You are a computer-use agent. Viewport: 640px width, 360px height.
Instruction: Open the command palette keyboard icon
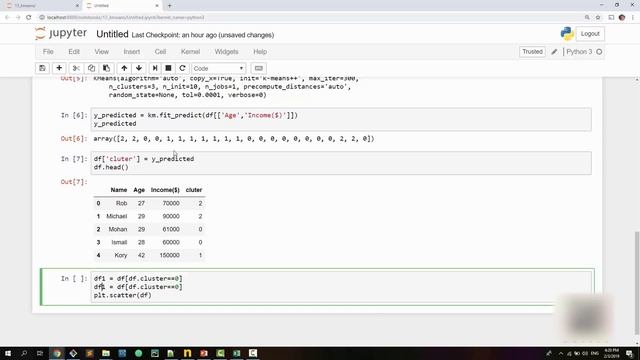[x=258, y=68]
